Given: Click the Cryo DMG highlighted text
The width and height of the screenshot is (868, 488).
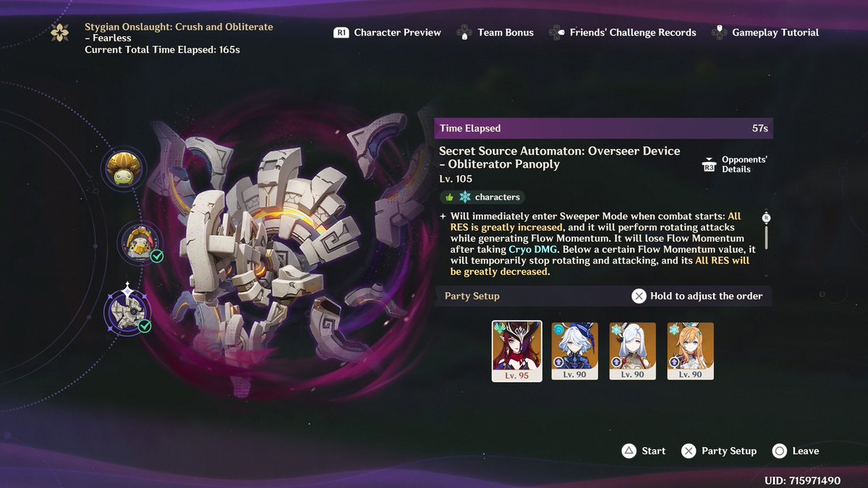Looking at the screenshot, I should pyautogui.click(x=532, y=249).
